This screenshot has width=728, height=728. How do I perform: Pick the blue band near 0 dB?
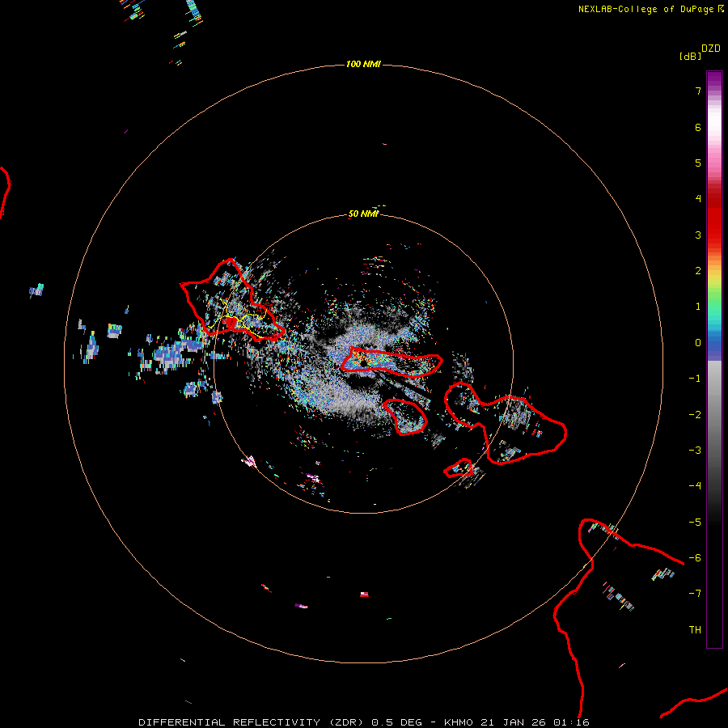(x=714, y=346)
